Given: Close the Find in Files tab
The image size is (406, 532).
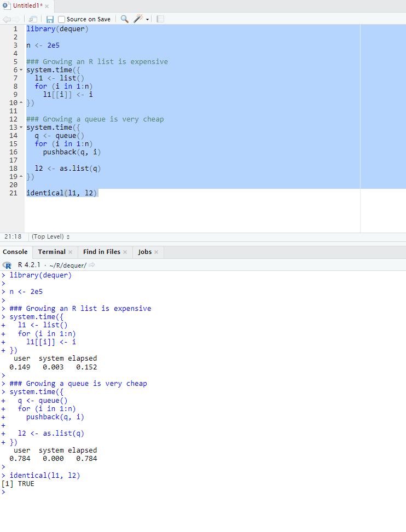Looking at the screenshot, I should coord(125,252).
